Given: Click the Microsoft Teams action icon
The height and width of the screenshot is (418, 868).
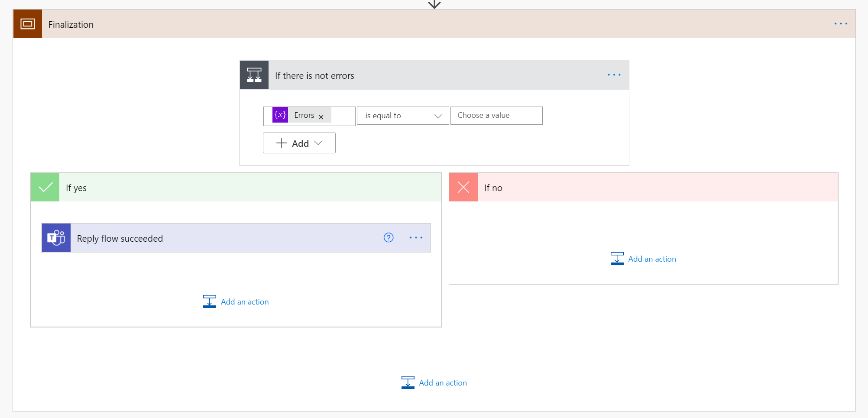Looking at the screenshot, I should coord(56,238).
